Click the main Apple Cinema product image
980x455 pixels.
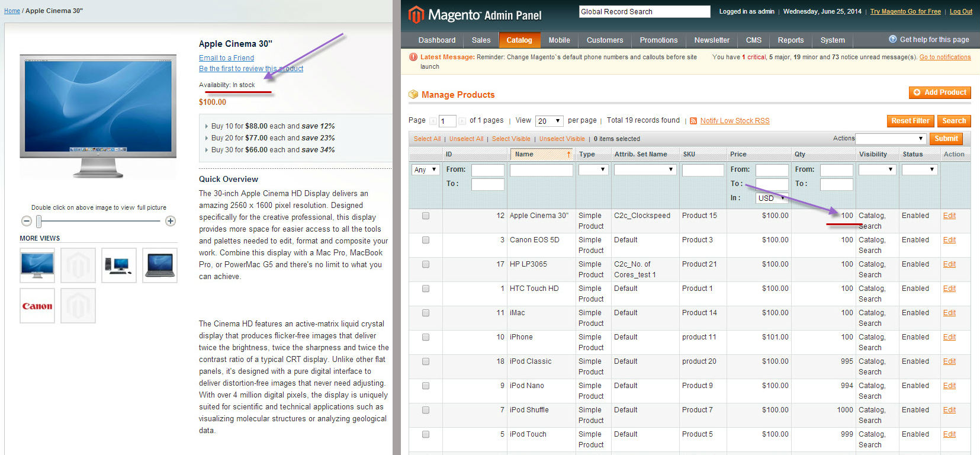[x=98, y=116]
